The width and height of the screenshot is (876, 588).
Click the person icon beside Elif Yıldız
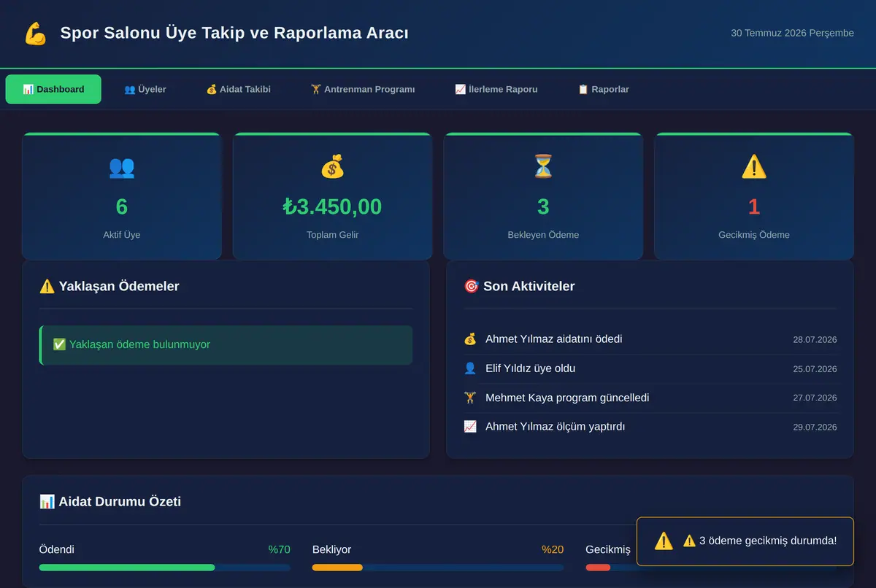pyautogui.click(x=470, y=368)
